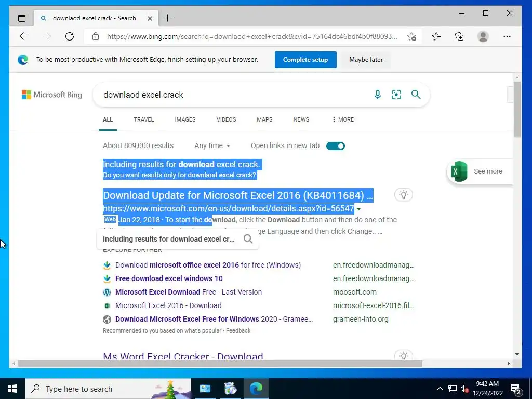The height and width of the screenshot is (399, 532).
Task: Open a new tab with plus icon
Action: tap(168, 18)
